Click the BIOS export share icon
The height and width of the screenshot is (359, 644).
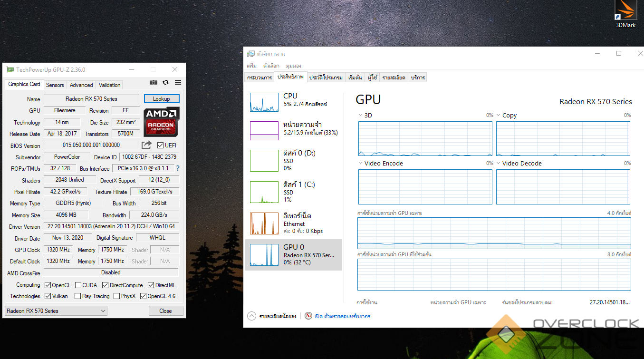(147, 145)
